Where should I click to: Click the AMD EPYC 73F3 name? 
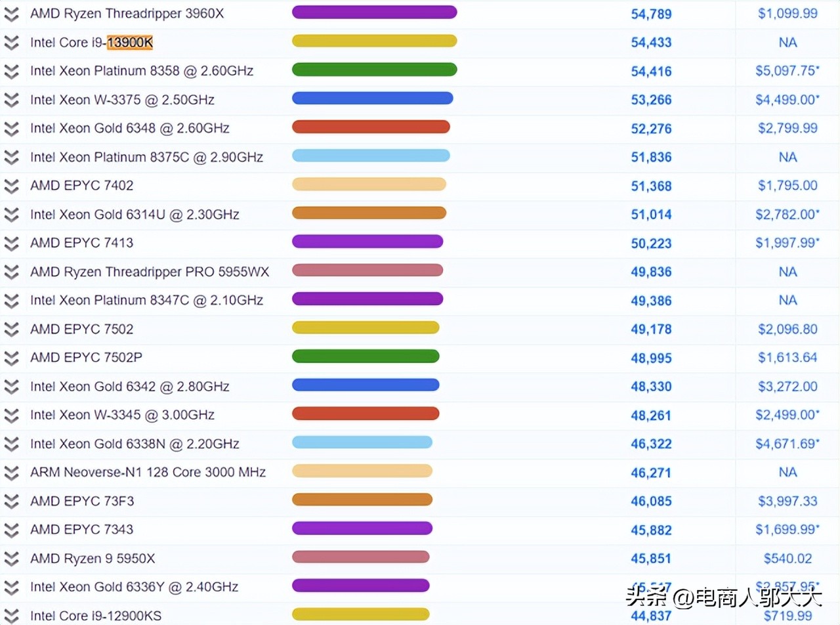point(82,500)
